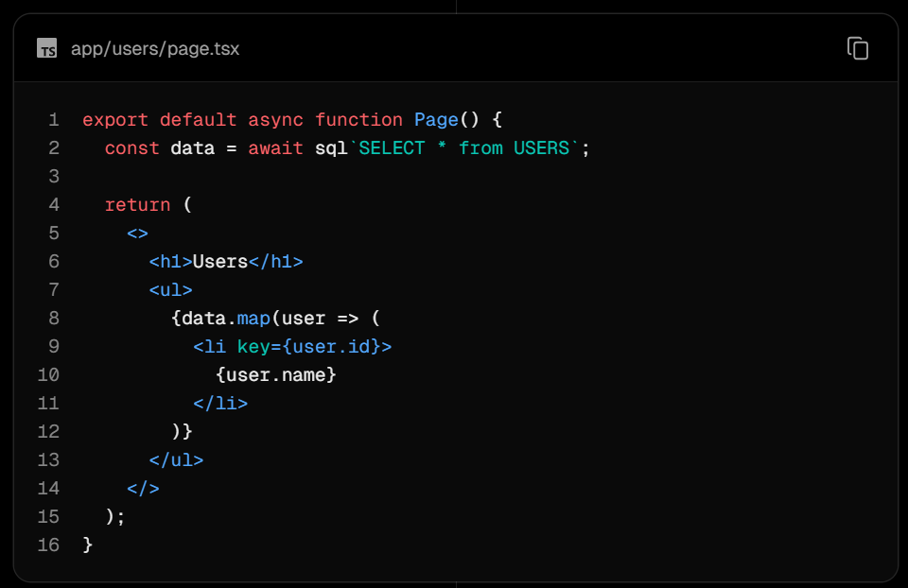
Task: Click the 'map' method call
Action: coord(253,319)
